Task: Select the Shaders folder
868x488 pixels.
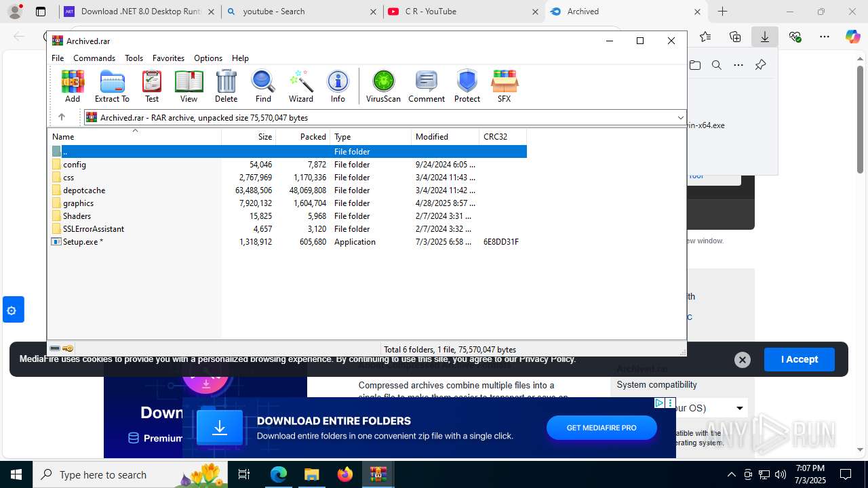Action: [x=288, y=216]
